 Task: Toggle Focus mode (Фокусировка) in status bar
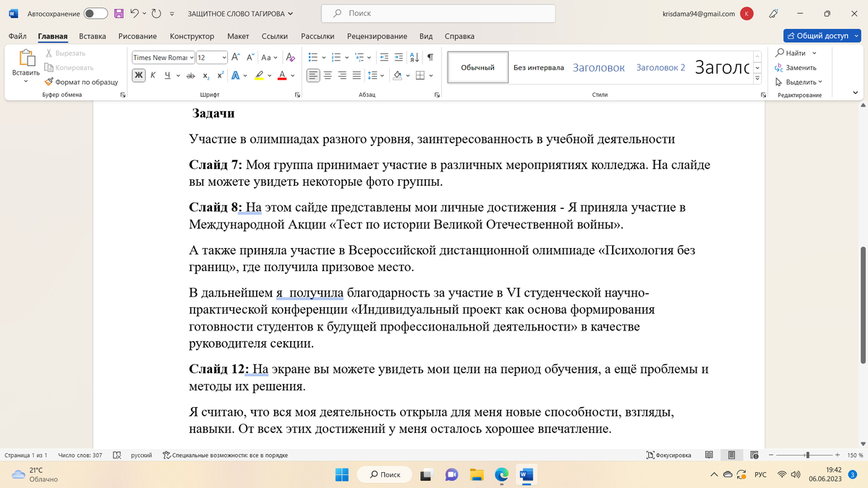(668, 455)
